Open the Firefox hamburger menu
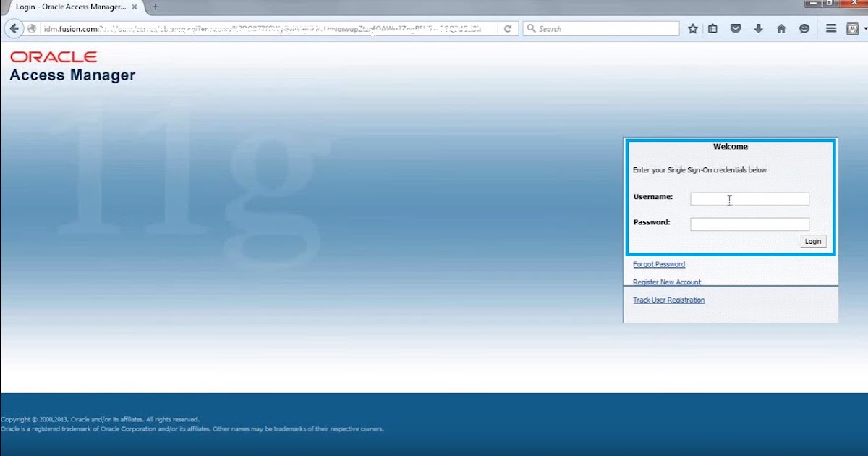 pos(830,28)
